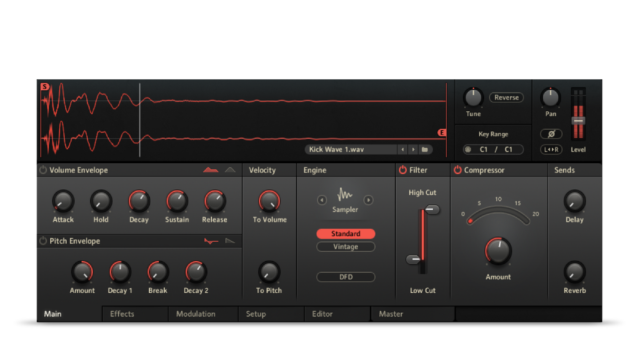Image resolution: width=639 pixels, height=364 pixels.
Task: Click the Sustain knob
Action: click(177, 202)
